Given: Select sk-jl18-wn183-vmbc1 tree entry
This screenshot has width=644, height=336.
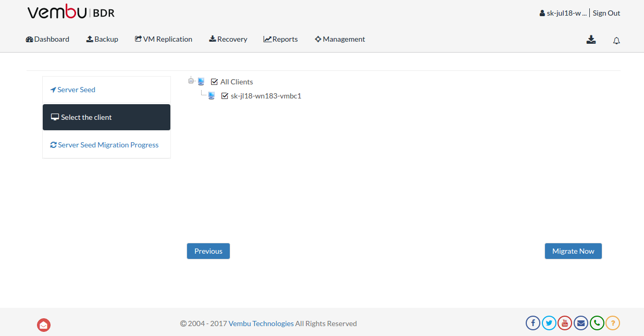Looking at the screenshot, I should 266,96.
